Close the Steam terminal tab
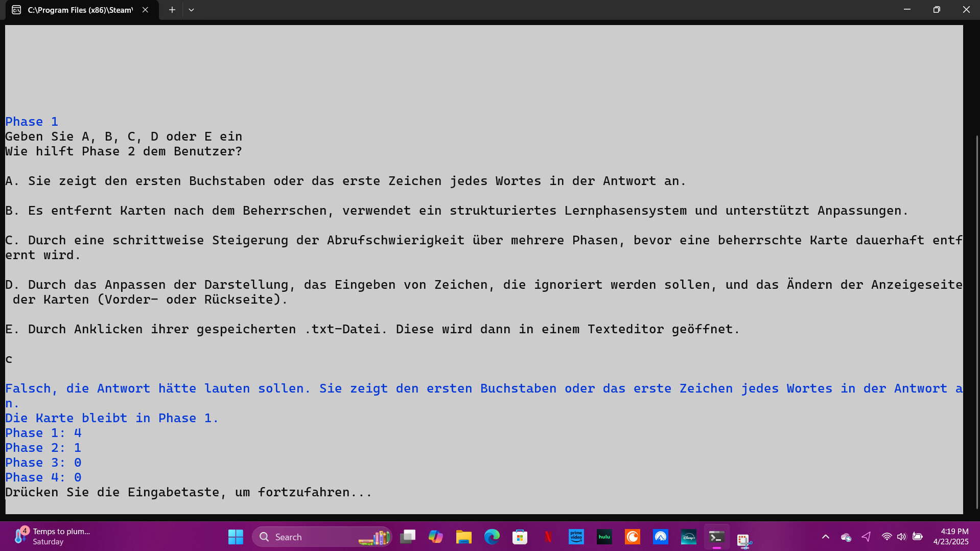 pos(145,10)
